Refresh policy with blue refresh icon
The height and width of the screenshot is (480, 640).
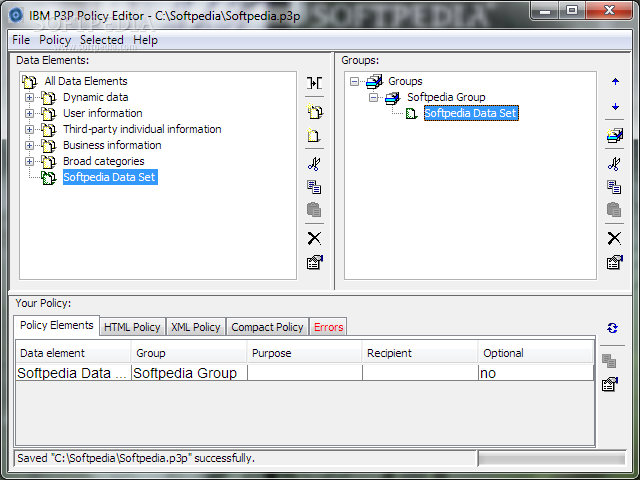[x=612, y=328]
